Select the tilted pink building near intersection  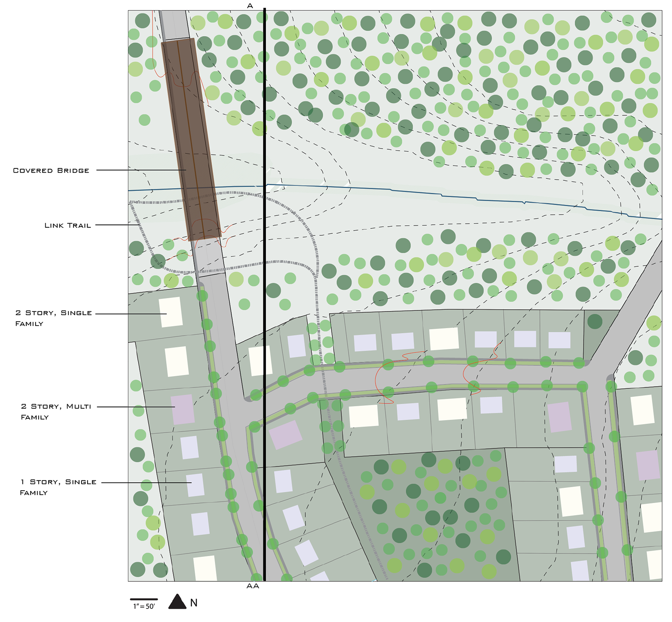click(x=285, y=435)
